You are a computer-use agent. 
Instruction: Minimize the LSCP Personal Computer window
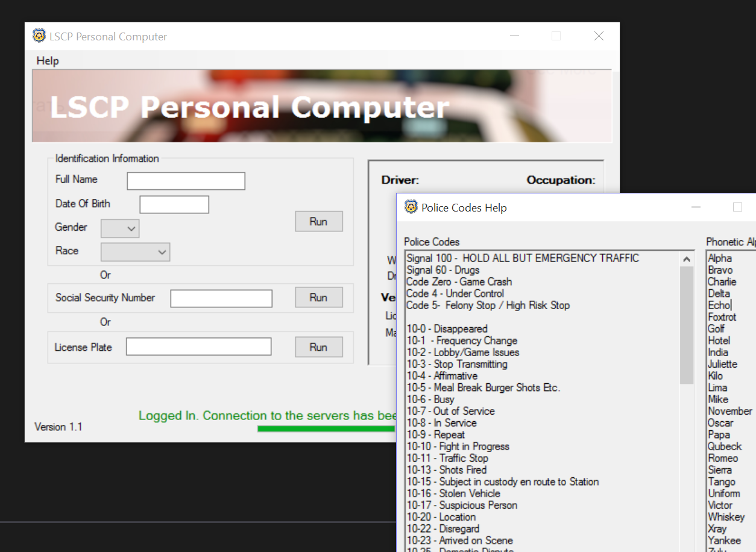(x=514, y=36)
